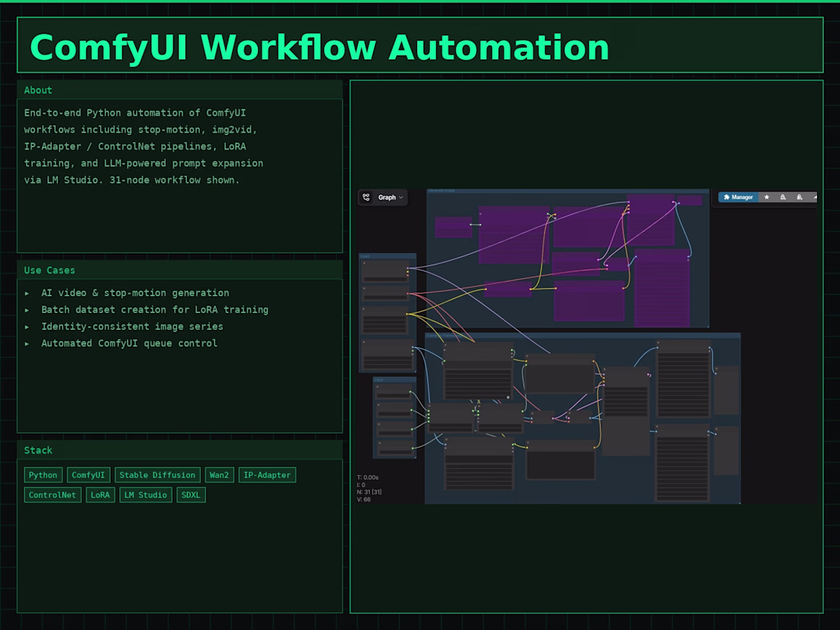This screenshot has width=840, height=630.
Task: Select the Wan2 stack tag
Action: 219,475
